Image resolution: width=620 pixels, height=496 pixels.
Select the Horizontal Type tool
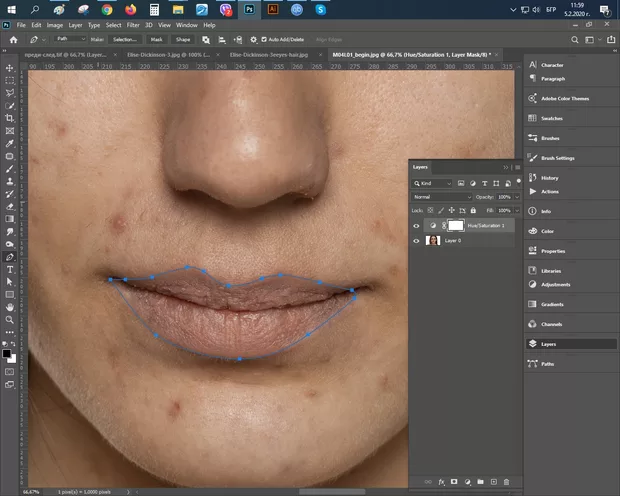pos(10,270)
